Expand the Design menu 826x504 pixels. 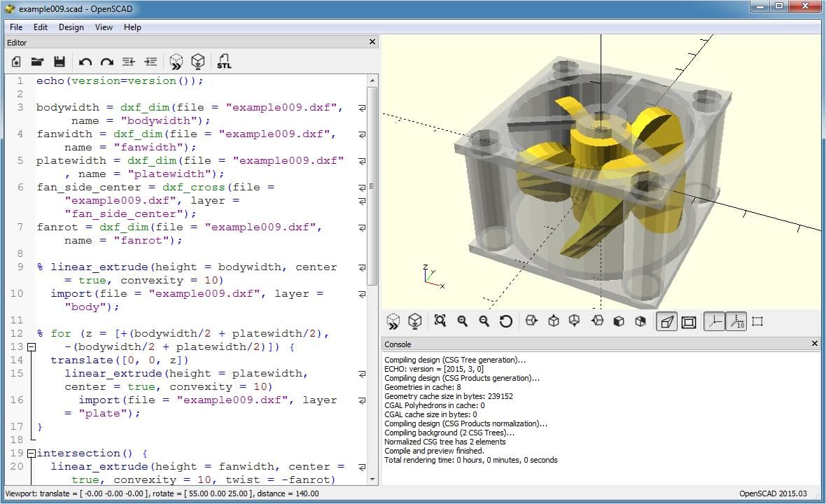tap(71, 27)
